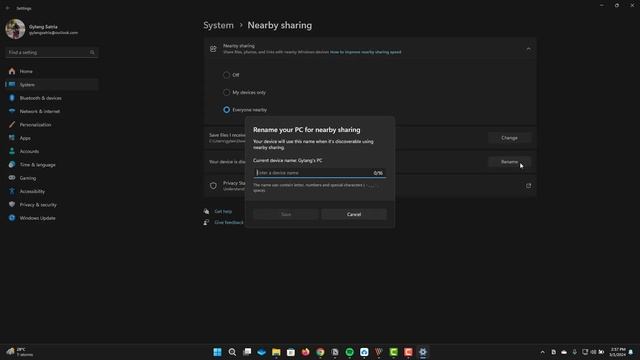This screenshot has height=360, width=640.
Task: Open Bluetooth & devices settings
Action: (x=52, y=98)
